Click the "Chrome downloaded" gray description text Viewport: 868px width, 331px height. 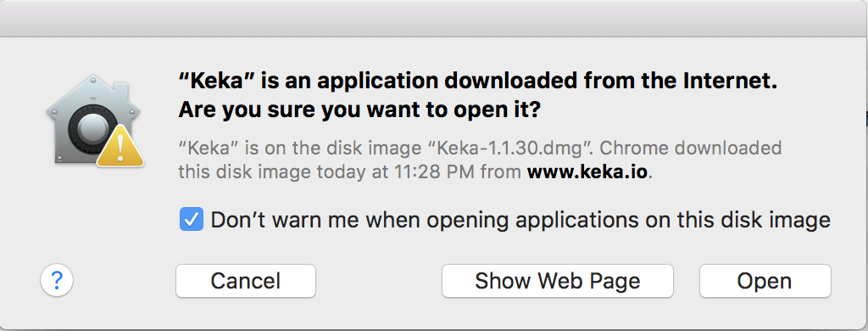coord(691,148)
